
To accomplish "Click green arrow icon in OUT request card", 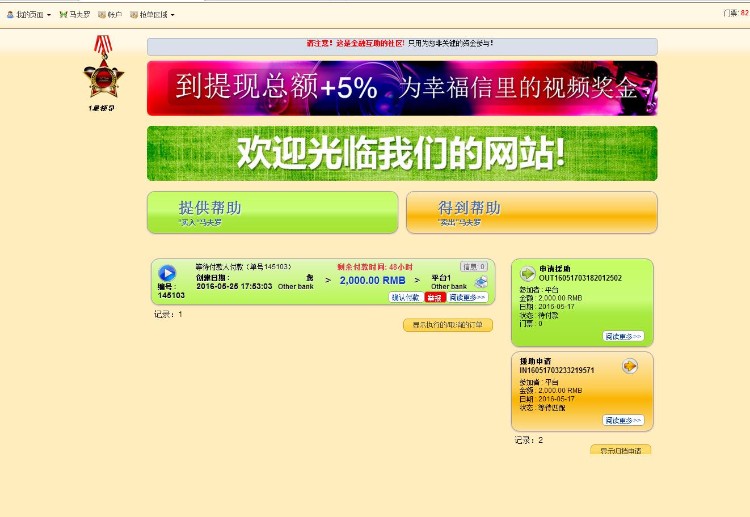I will (x=528, y=274).
